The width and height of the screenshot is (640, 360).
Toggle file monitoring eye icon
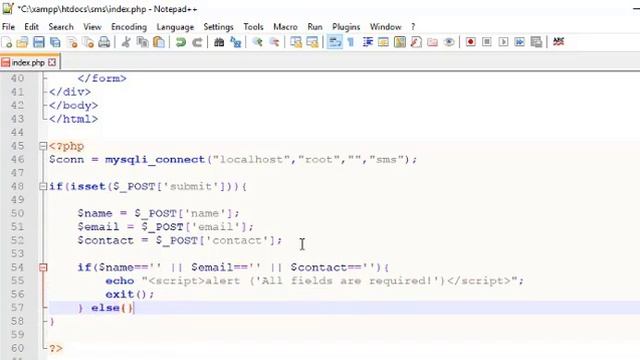point(449,42)
